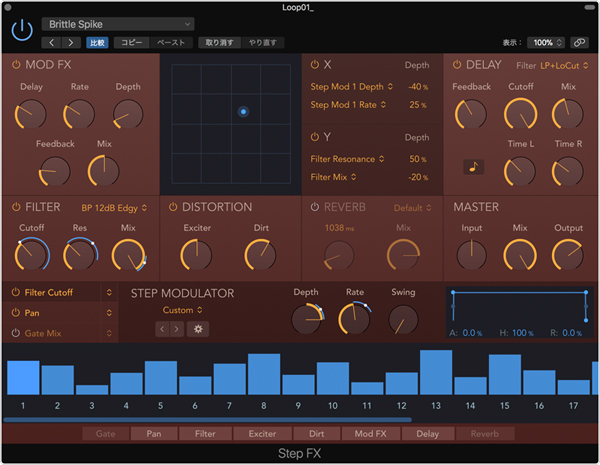Go to previous preset arrow
The image size is (600, 465).
[x=51, y=42]
